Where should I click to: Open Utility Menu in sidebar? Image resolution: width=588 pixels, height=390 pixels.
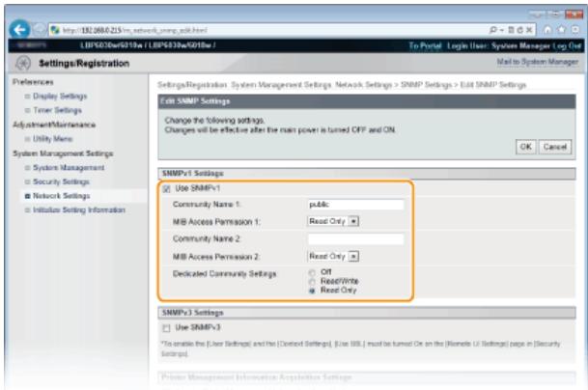(x=52, y=139)
